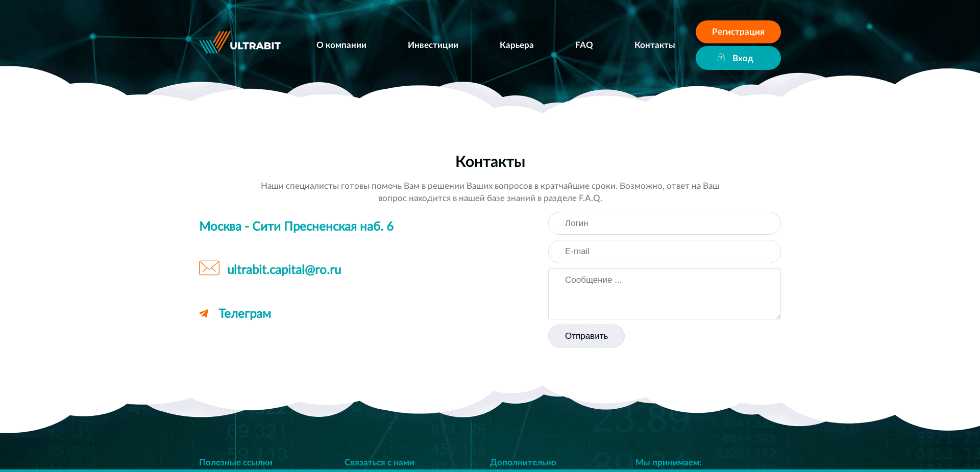Click the Связаться с нами footer heading

click(x=380, y=462)
